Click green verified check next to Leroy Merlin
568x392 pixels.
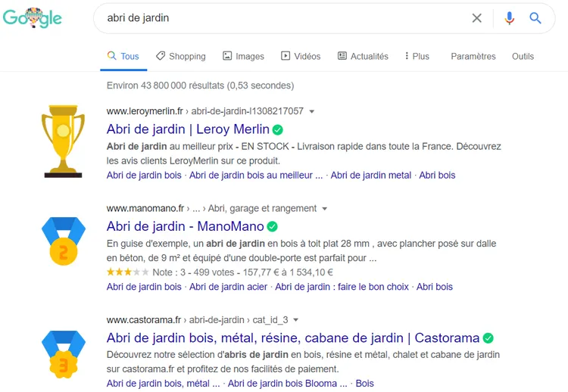coord(278,129)
